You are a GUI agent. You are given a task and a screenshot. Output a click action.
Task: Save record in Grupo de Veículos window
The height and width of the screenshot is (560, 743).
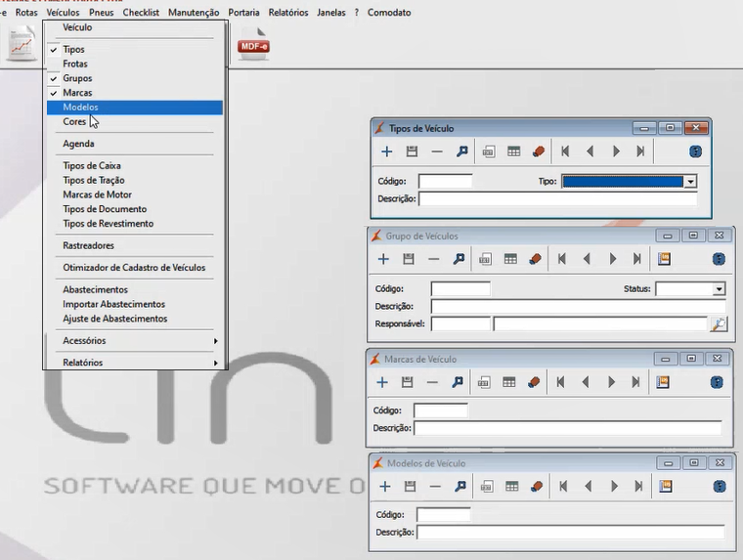[x=409, y=259]
